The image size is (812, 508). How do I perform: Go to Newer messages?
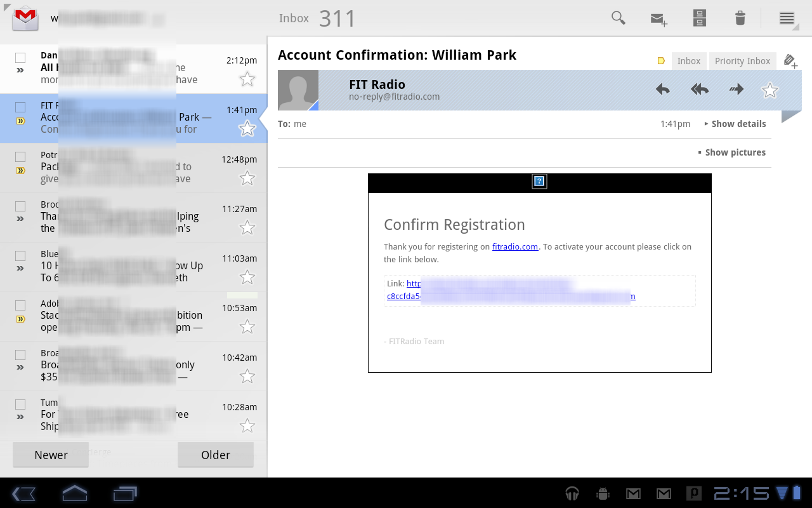(51, 455)
